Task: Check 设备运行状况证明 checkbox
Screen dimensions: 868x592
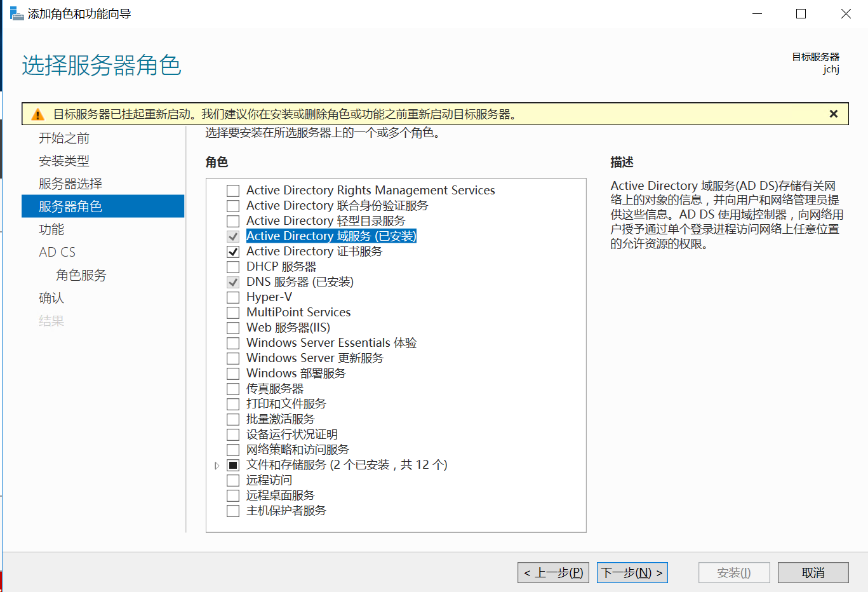Action: pos(233,434)
